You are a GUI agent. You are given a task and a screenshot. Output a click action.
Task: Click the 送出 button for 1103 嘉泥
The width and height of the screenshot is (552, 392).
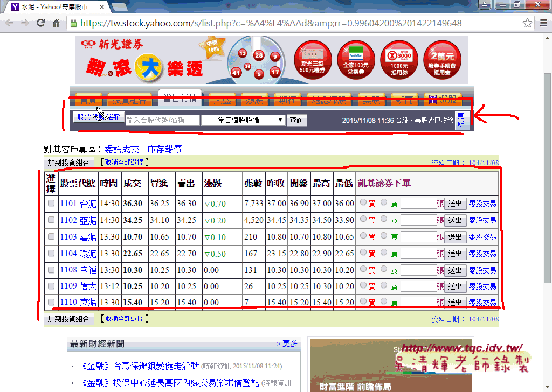coord(455,237)
